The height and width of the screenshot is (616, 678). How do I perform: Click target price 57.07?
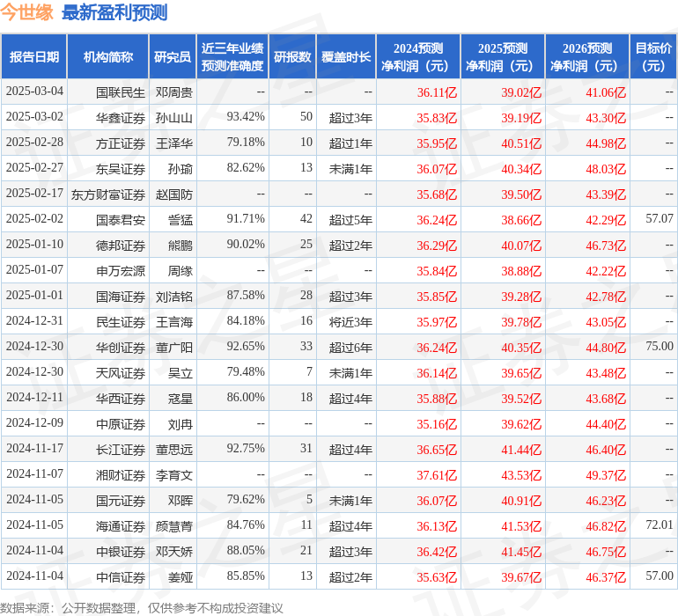(660, 219)
